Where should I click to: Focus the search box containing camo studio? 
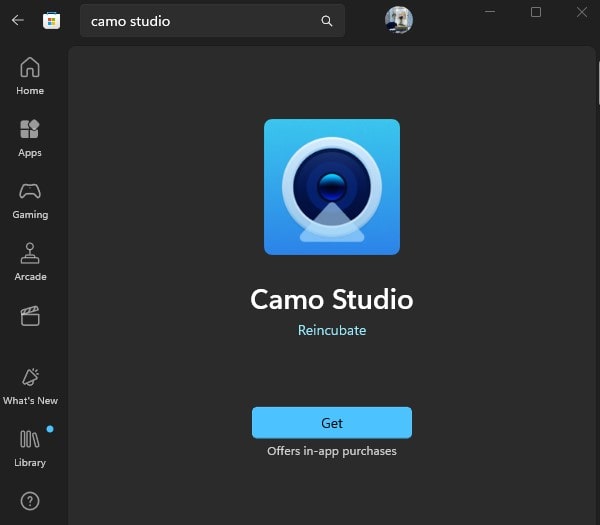coord(212,21)
